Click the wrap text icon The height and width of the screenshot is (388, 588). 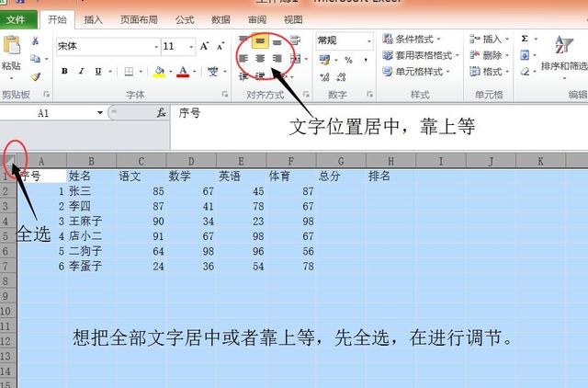(296, 40)
